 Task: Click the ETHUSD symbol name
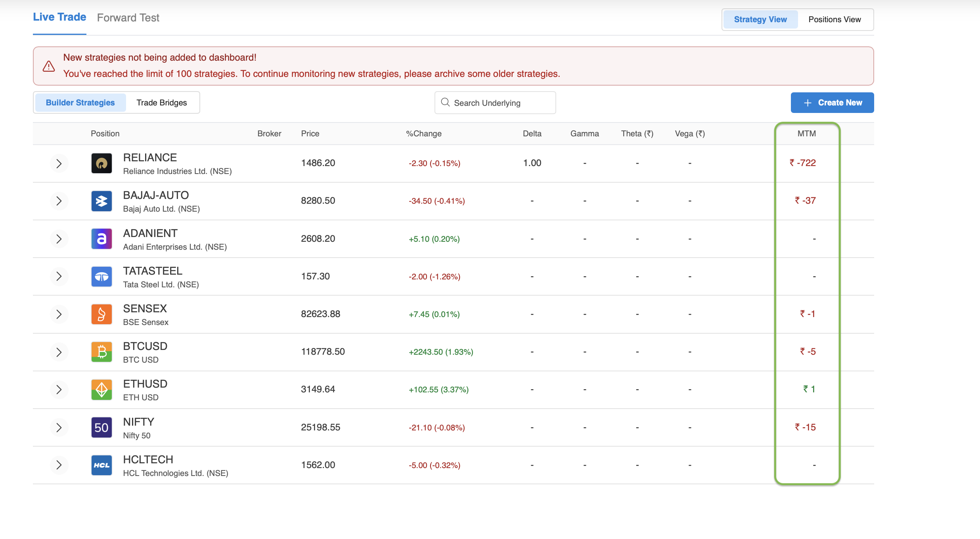point(145,384)
